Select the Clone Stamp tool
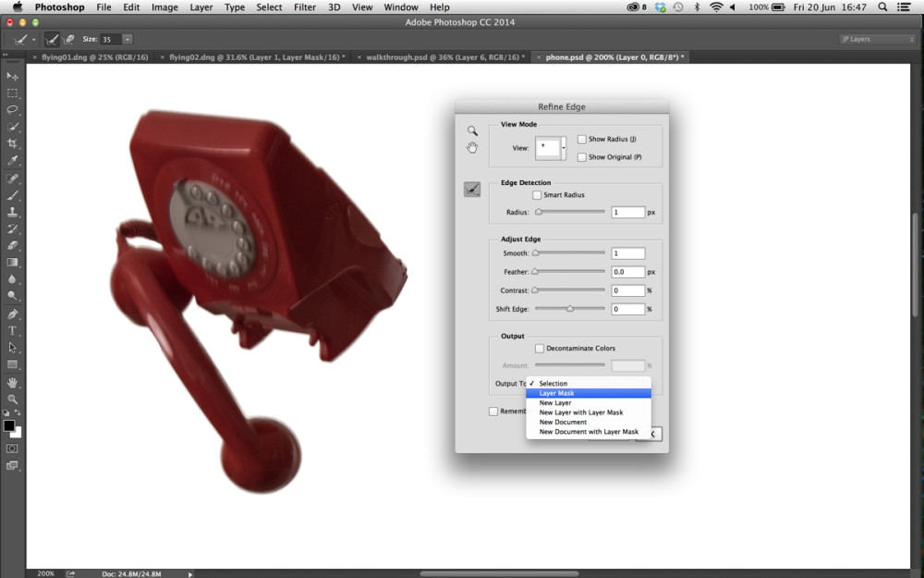 tap(12, 213)
